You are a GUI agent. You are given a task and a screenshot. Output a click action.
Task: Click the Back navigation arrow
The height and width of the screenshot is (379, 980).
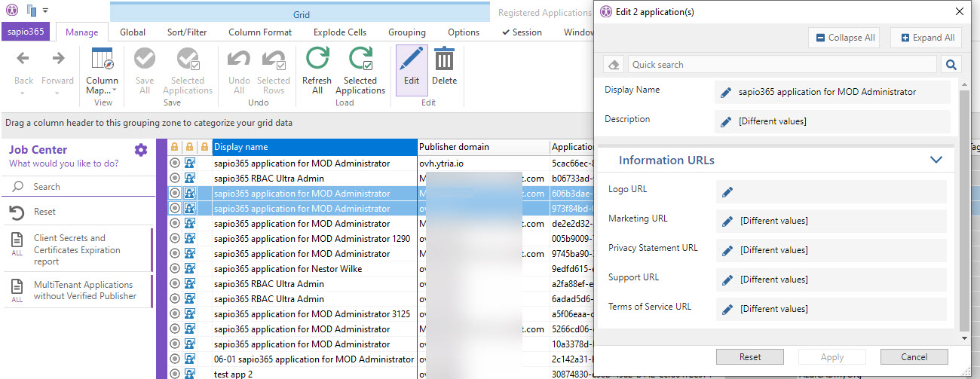click(x=23, y=59)
